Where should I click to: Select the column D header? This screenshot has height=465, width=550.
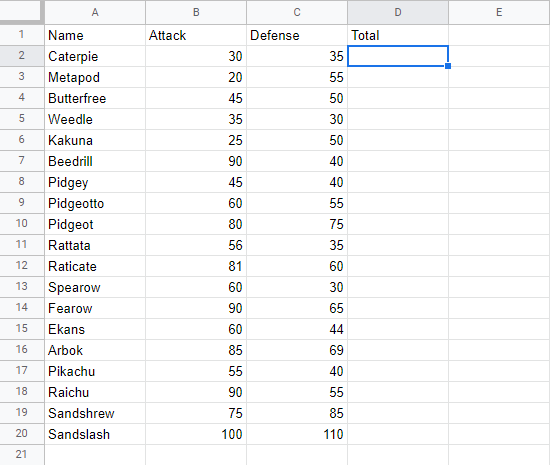point(398,12)
